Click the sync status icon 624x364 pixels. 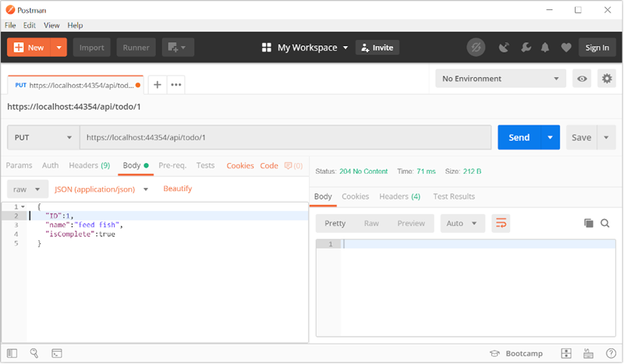475,48
